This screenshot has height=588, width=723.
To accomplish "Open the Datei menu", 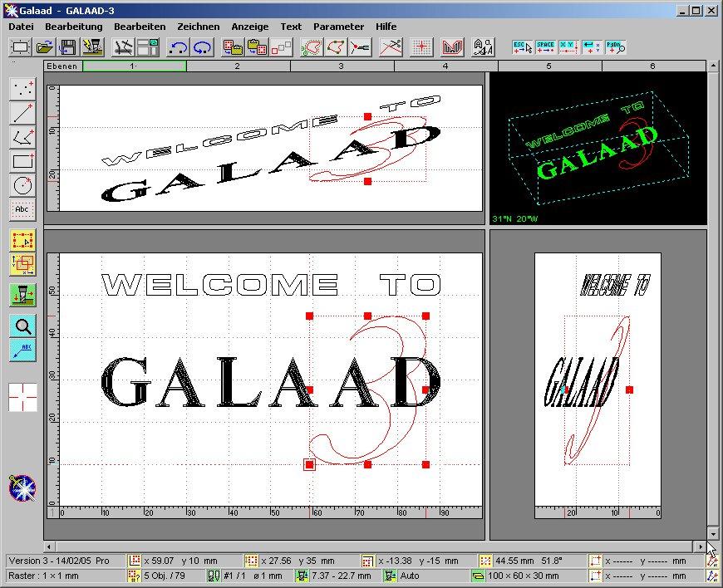I will 21,27.
